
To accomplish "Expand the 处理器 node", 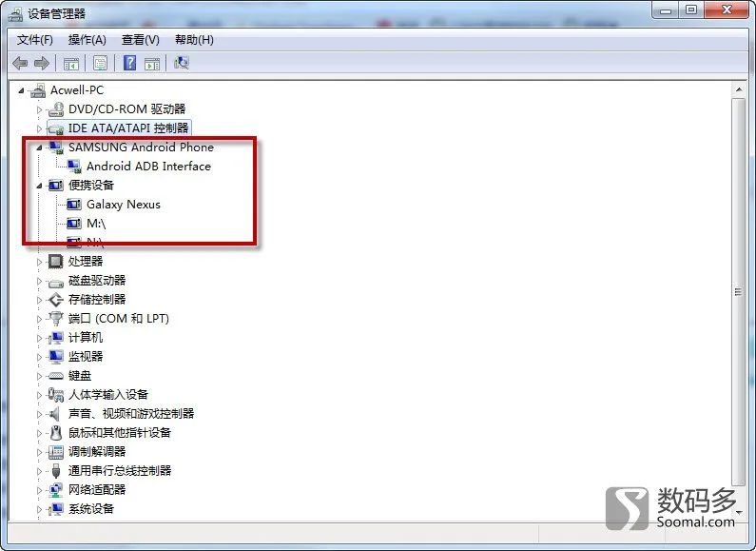I will pos(40,262).
